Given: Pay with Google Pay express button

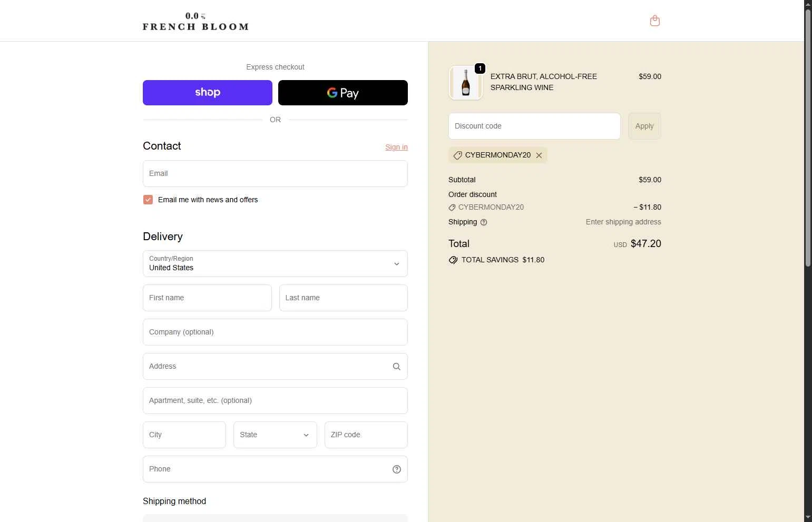Looking at the screenshot, I should [343, 93].
